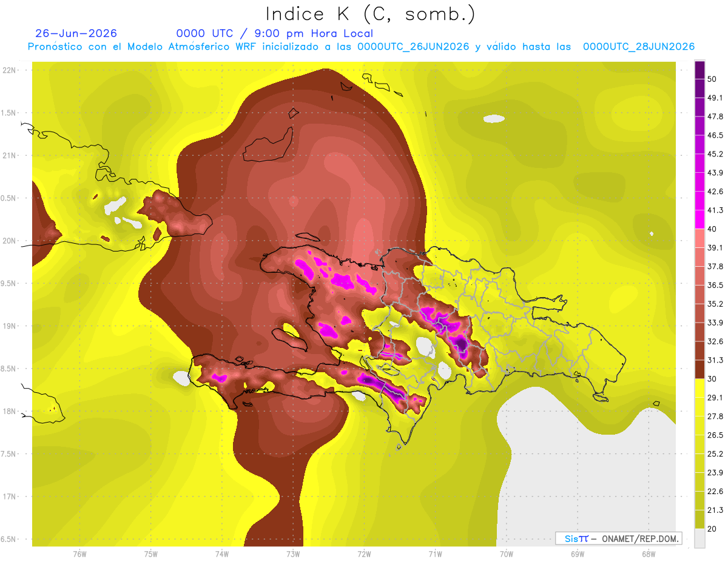
Task: Click the '71W' longitude axis label
Action: (435, 554)
